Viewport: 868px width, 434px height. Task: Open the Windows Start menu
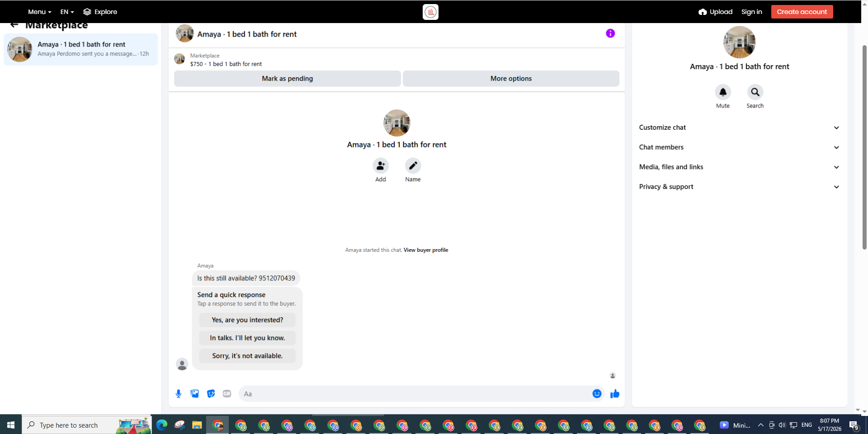[11, 425]
